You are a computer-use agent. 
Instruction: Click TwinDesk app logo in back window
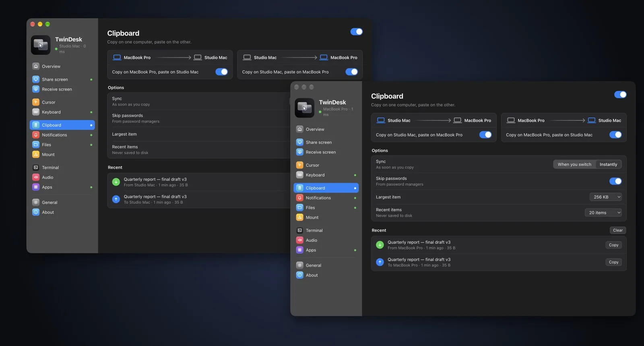pyautogui.click(x=41, y=45)
